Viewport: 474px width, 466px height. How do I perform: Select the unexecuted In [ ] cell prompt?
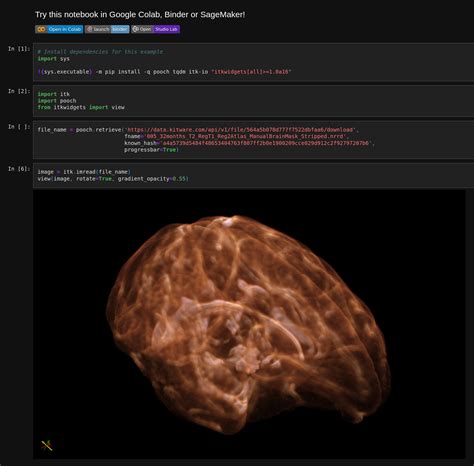pyautogui.click(x=19, y=127)
